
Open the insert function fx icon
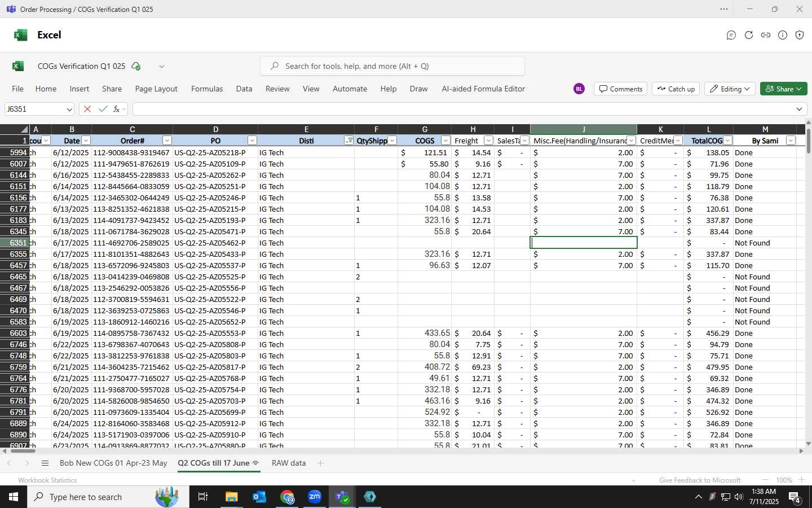[x=116, y=109]
